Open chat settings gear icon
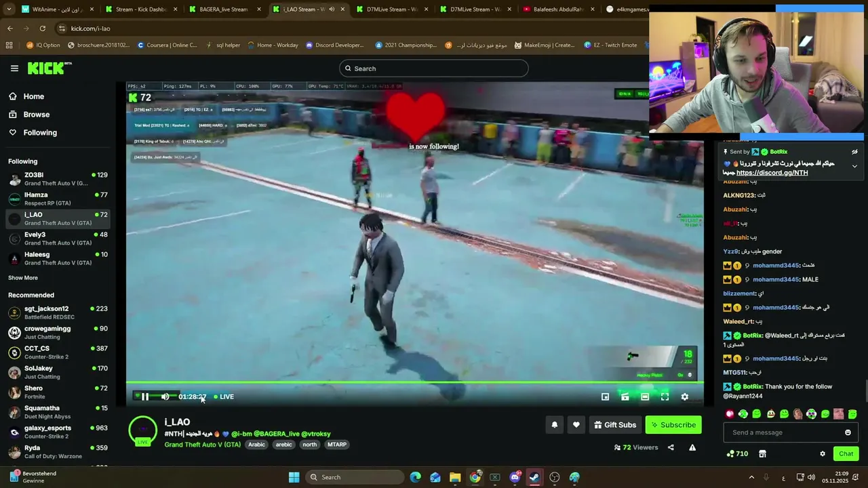This screenshot has height=488, width=868. [823, 454]
